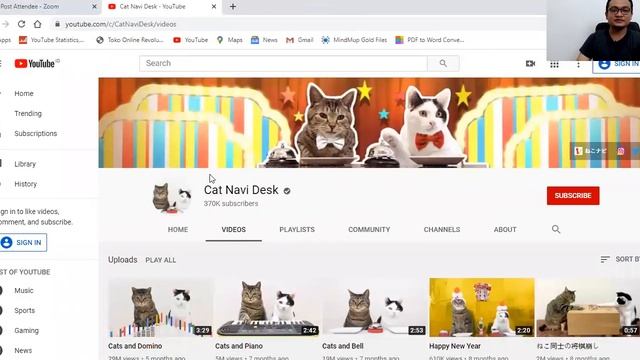The width and height of the screenshot is (640, 360).
Task: Click the 370K subscribers text
Action: pyautogui.click(x=231, y=204)
